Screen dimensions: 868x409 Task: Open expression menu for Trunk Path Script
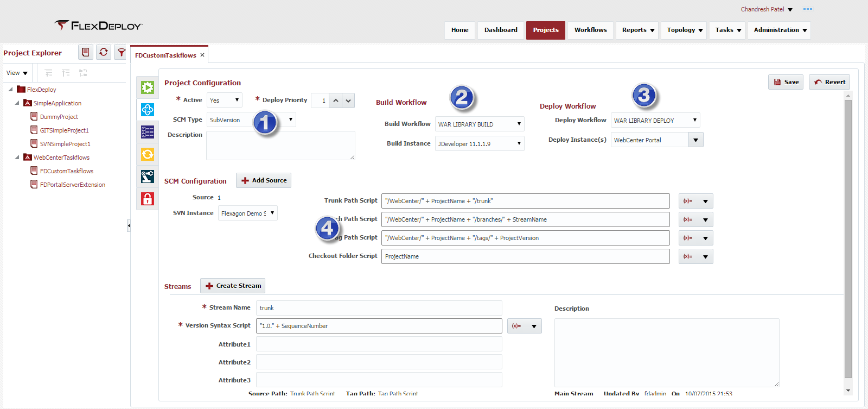(695, 201)
